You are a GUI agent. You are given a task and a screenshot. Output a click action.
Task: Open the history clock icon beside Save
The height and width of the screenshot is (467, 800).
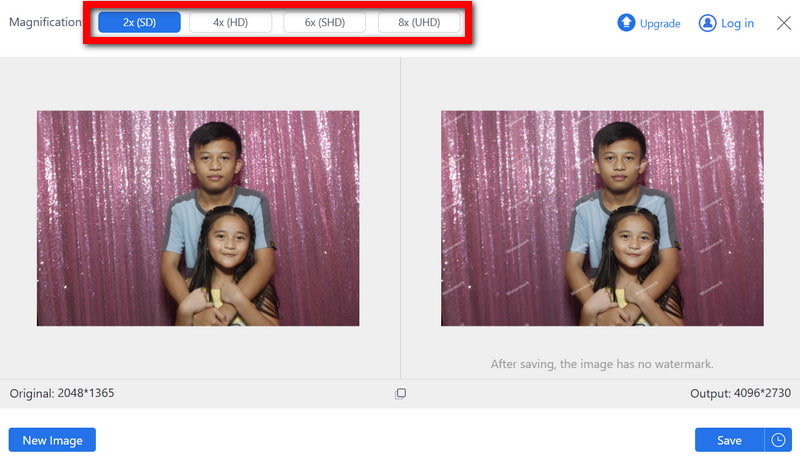click(x=778, y=440)
